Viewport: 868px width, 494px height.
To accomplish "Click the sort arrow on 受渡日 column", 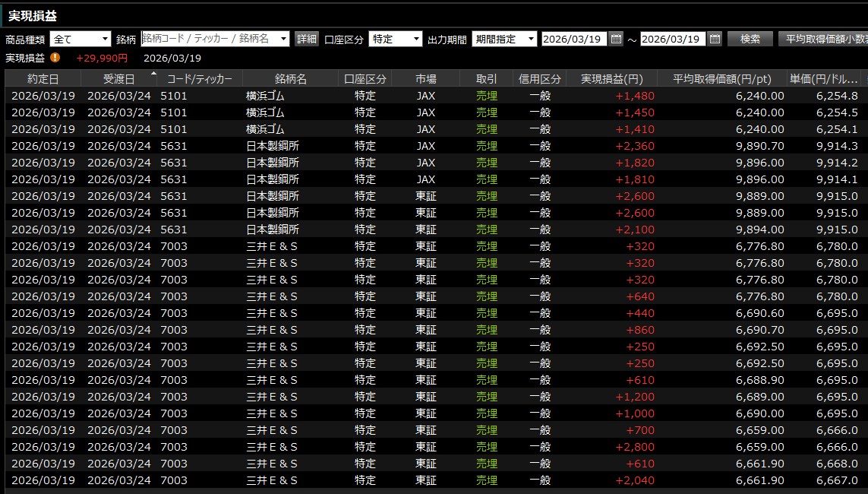I will point(154,74).
